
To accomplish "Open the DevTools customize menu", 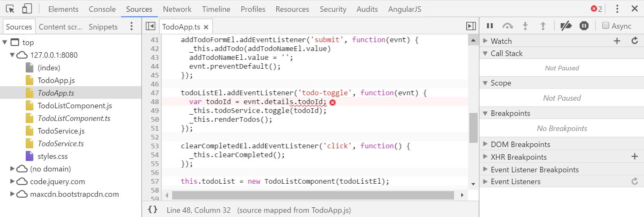I will point(617,9).
